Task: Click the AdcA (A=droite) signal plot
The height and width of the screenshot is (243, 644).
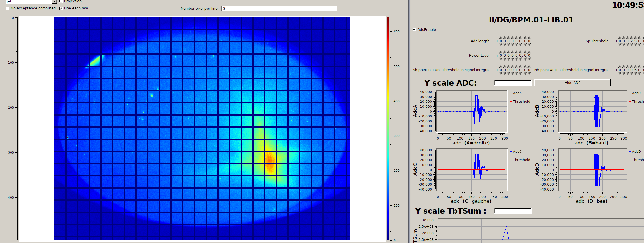Action: coord(471,111)
